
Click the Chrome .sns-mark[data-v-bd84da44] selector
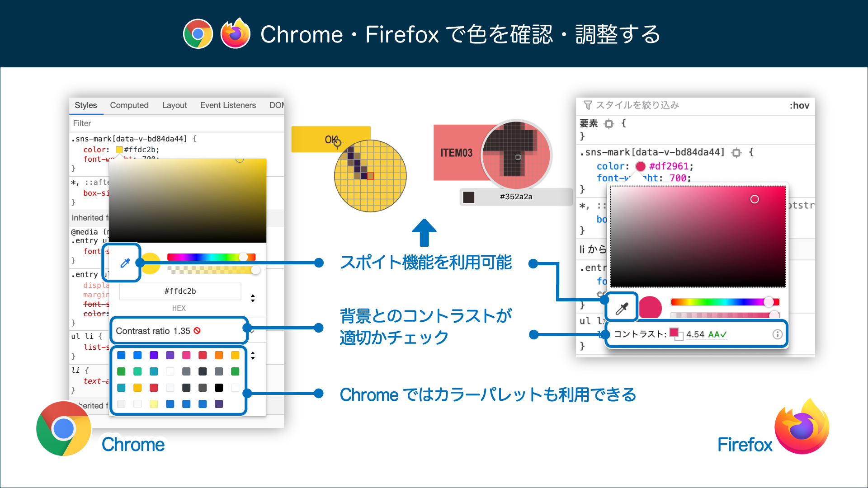pyautogui.click(x=129, y=139)
